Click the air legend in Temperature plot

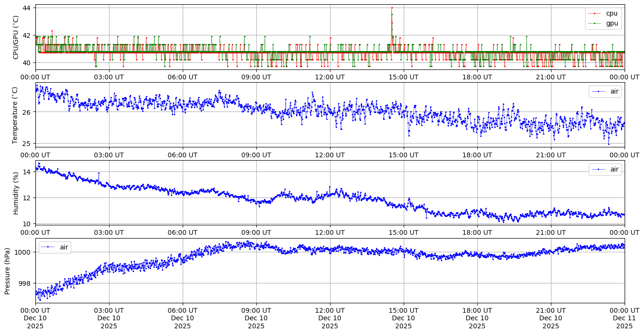click(605, 92)
